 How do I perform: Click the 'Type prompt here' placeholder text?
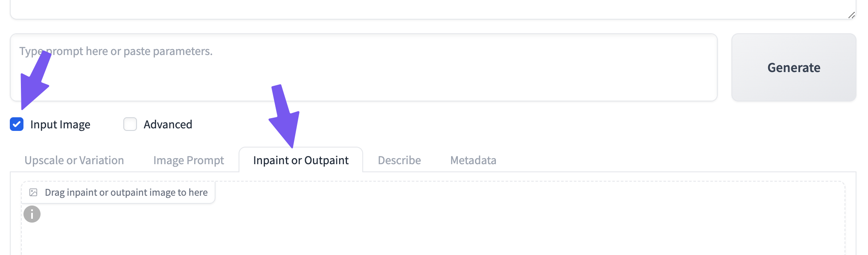(128, 51)
